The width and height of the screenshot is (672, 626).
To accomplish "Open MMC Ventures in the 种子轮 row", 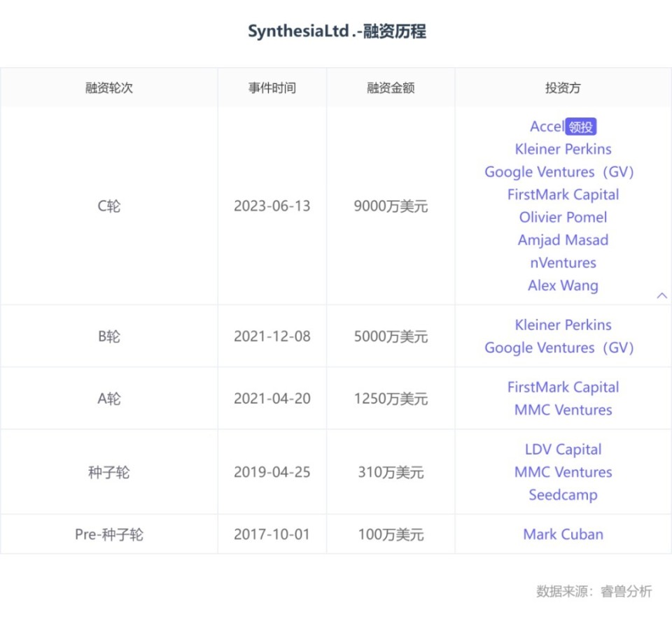I will pyautogui.click(x=563, y=472).
